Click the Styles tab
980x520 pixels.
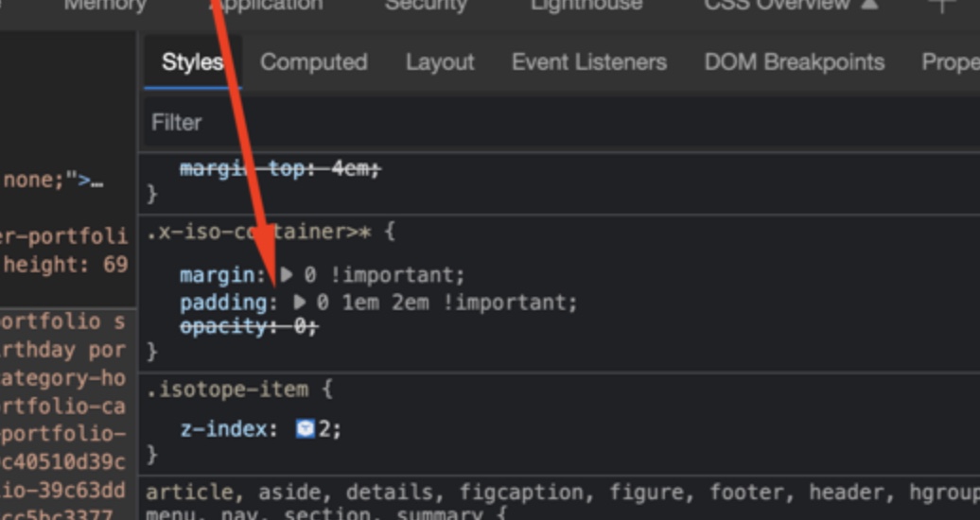point(192,62)
